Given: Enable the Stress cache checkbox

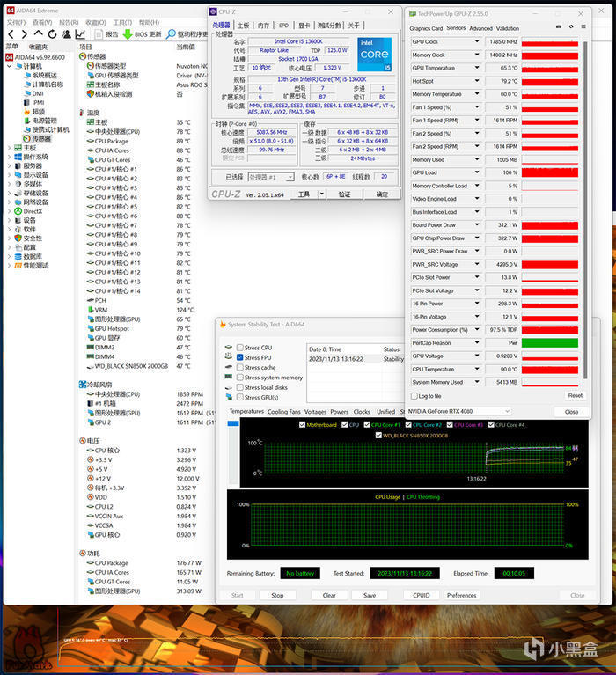Looking at the screenshot, I should point(240,367).
